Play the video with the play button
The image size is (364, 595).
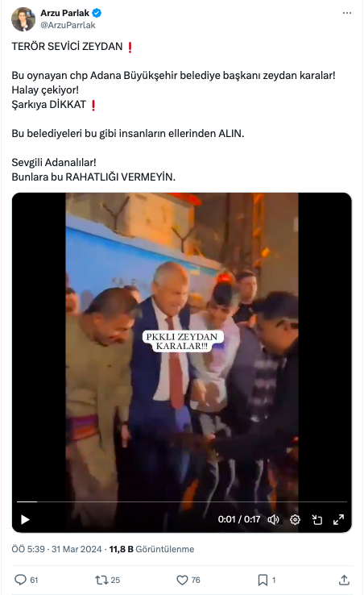tap(25, 519)
